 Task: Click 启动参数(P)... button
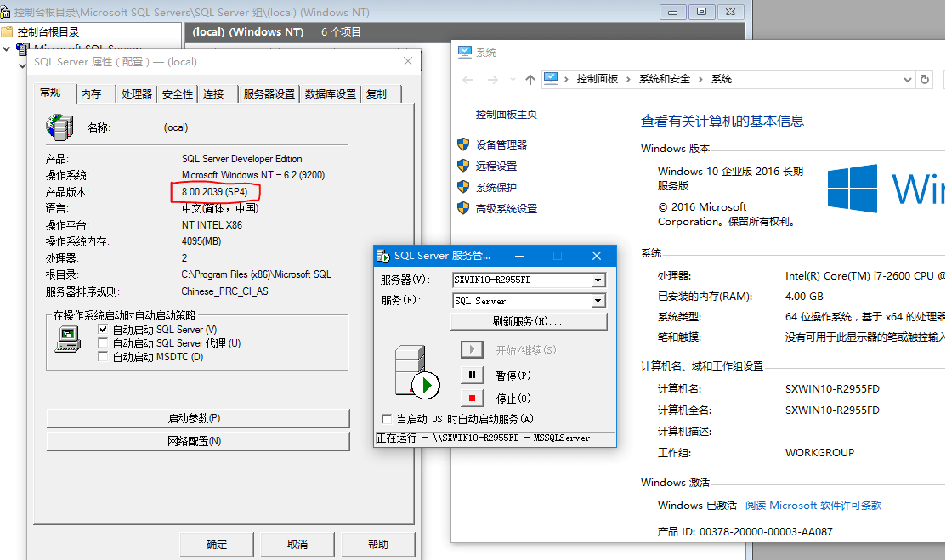click(x=198, y=418)
